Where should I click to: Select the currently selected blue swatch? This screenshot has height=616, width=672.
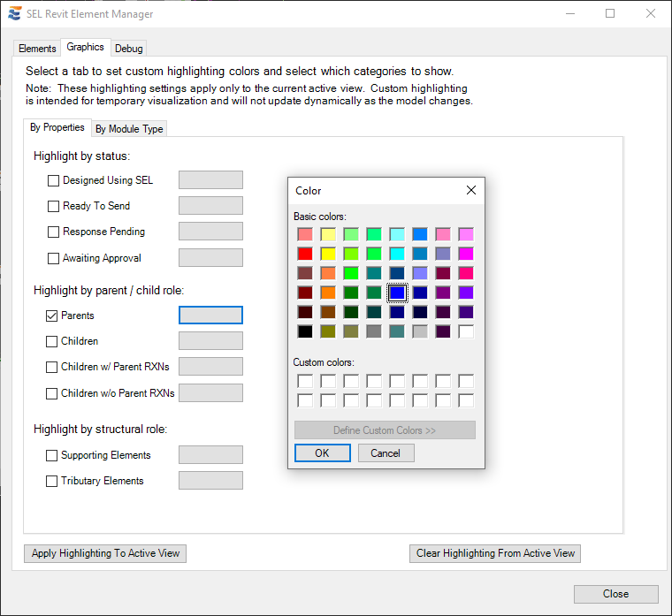pos(397,293)
